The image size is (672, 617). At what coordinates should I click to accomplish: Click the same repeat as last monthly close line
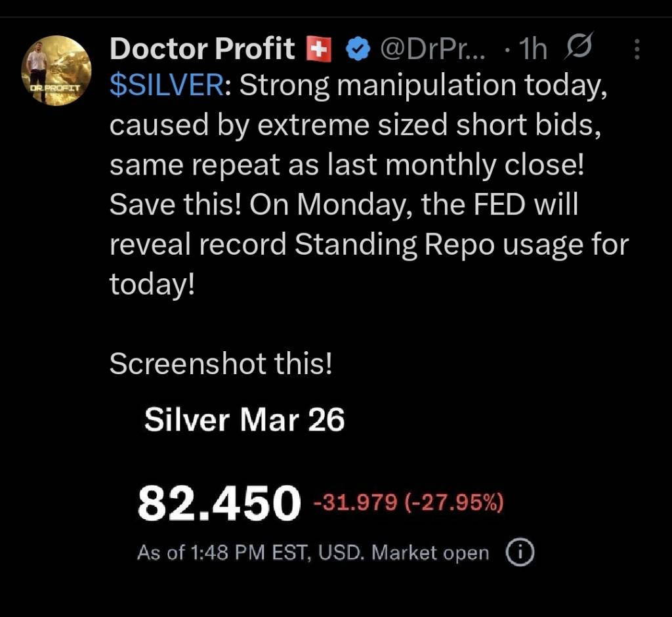click(x=346, y=165)
